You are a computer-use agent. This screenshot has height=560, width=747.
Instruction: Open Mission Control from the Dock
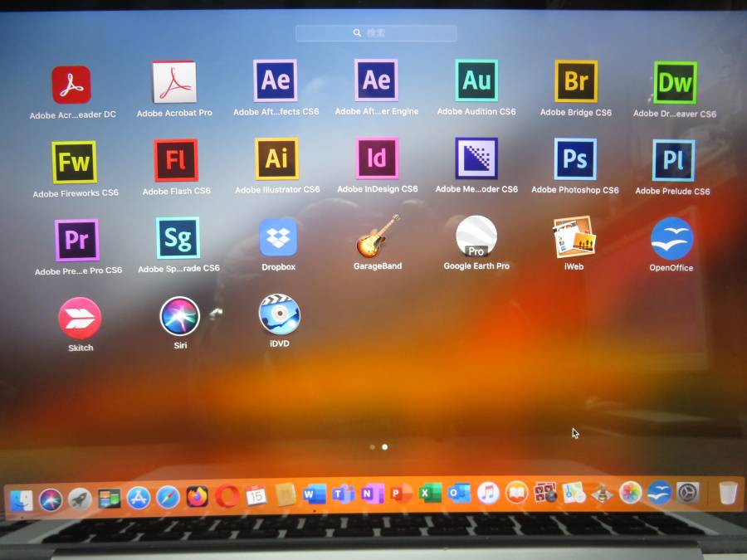tap(109, 499)
